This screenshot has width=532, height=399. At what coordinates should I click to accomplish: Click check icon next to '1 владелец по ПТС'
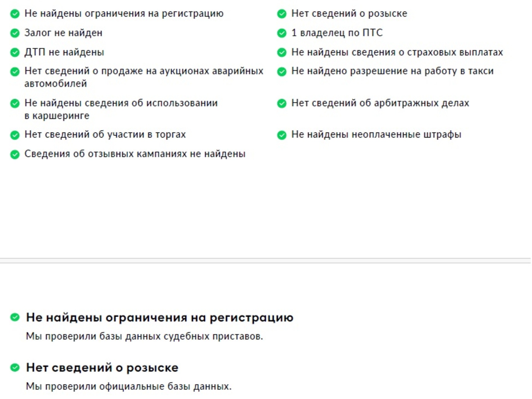[282, 33]
